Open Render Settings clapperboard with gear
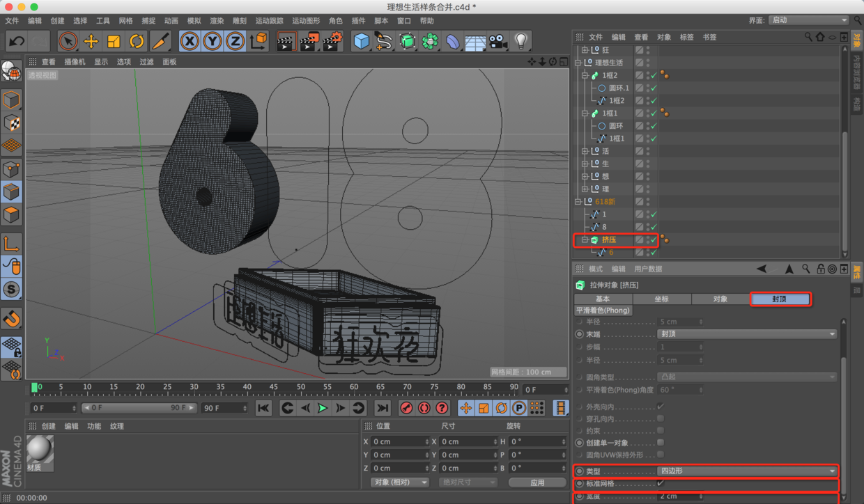The image size is (864, 504). pyautogui.click(x=332, y=41)
